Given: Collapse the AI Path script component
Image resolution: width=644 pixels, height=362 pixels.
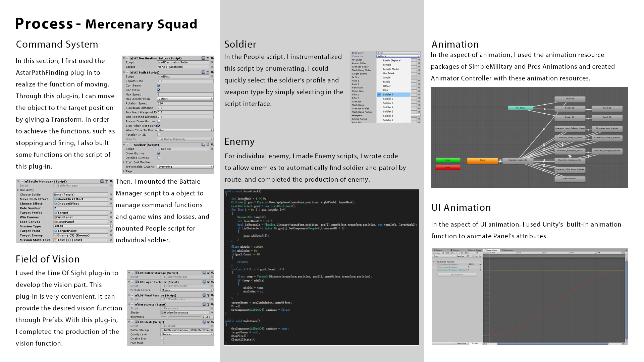Looking at the screenshot, I should [124, 72].
